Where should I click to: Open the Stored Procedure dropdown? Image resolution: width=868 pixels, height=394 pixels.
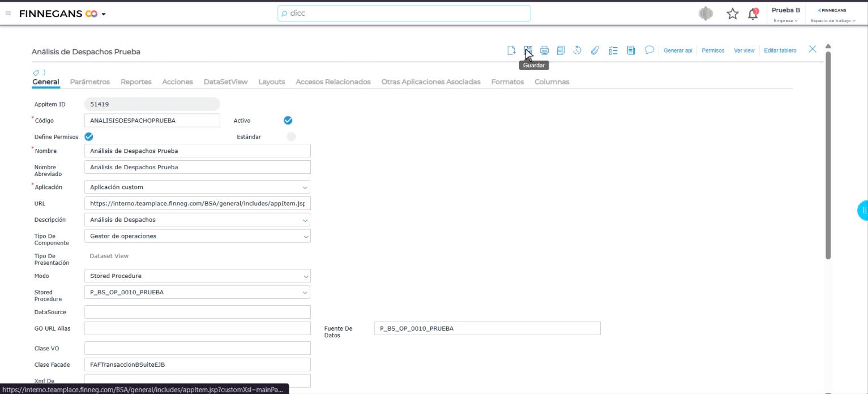(x=197, y=292)
